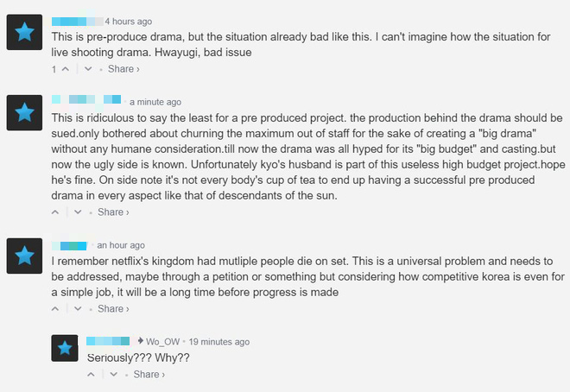Upvote the netflix's kingdom comment
This screenshot has height=392, width=570.
[55, 308]
